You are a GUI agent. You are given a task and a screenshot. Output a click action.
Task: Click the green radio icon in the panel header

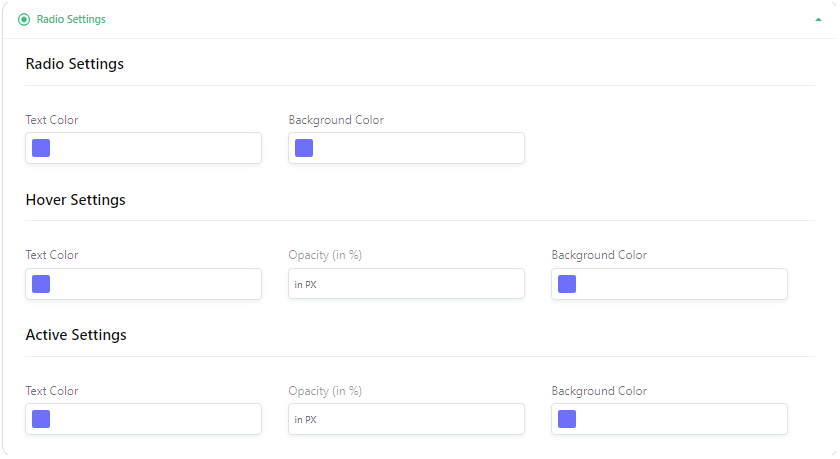pyautogui.click(x=24, y=20)
